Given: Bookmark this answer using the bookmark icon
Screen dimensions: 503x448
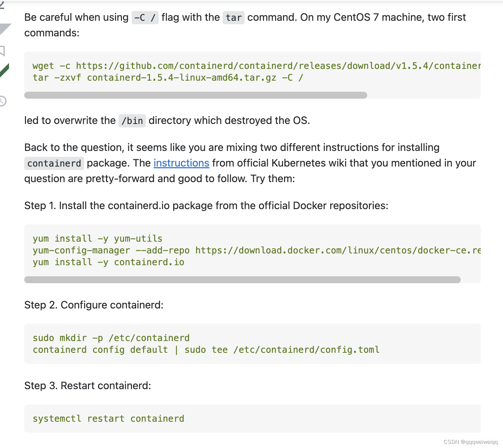Looking at the screenshot, I should coord(2,51).
